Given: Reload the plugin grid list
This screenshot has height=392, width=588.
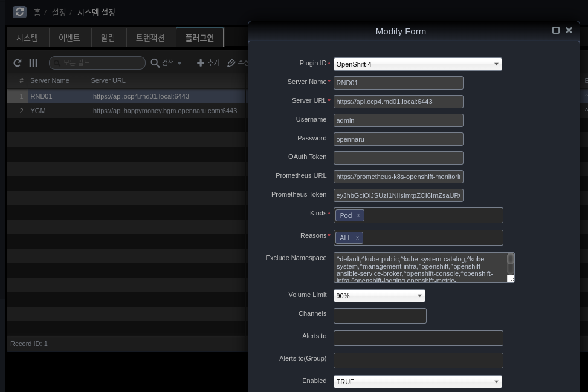Looking at the screenshot, I should pos(18,63).
